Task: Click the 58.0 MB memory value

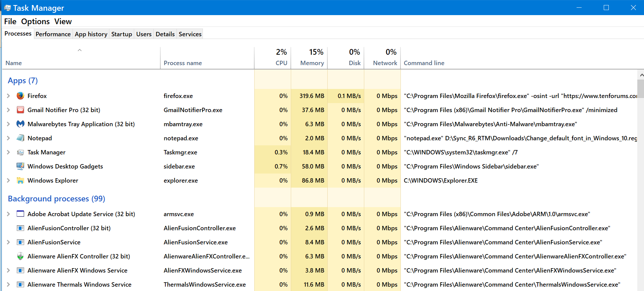Action: coord(313,166)
